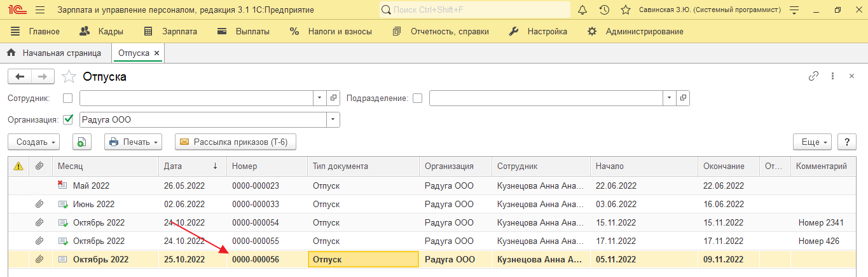Sort by Номер column header

(267, 166)
